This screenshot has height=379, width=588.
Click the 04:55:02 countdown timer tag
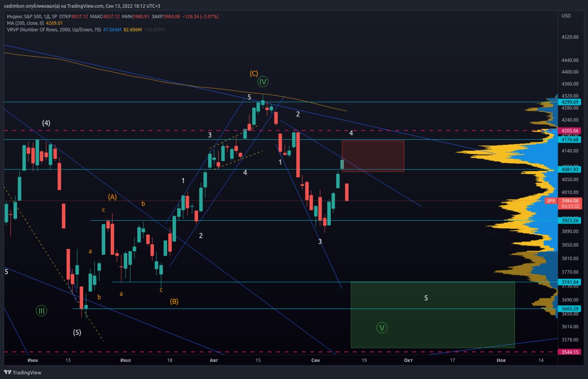569,206
